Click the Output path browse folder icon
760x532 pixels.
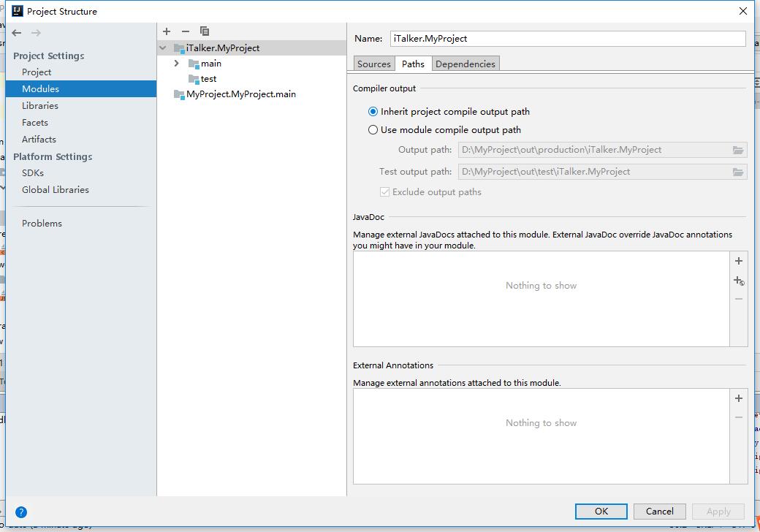pos(738,150)
